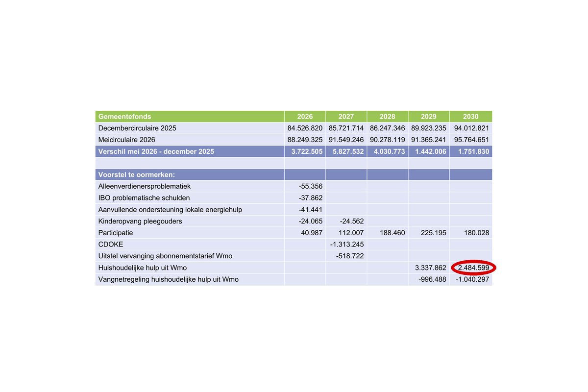The image size is (588, 392).
Task: Click the value 3.337.862
Action: tap(431, 268)
